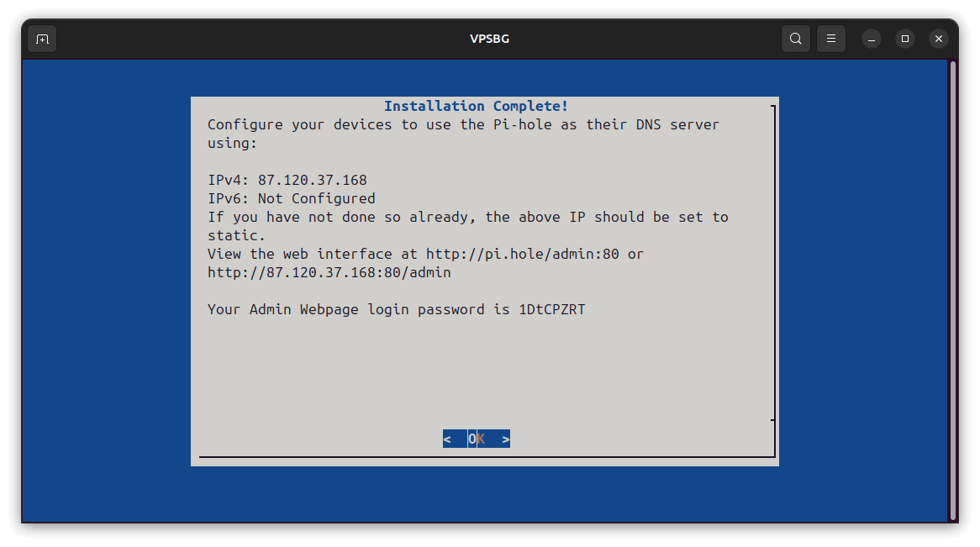
Task: Confirm the dialog with the OK button
Action: point(477,439)
